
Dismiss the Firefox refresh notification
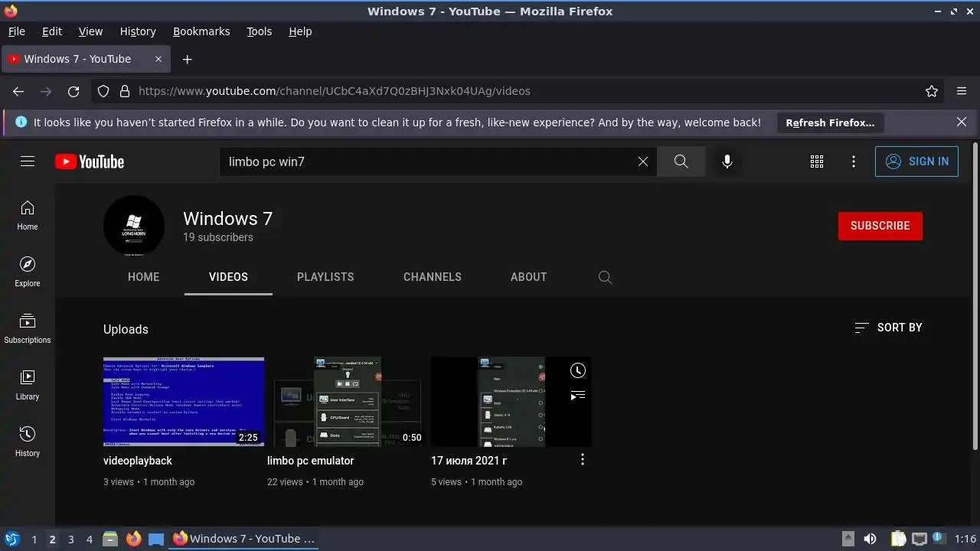click(962, 122)
